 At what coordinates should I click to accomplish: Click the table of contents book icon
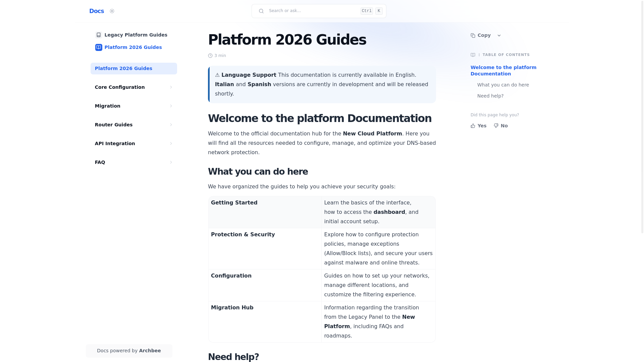pyautogui.click(x=473, y=55)
